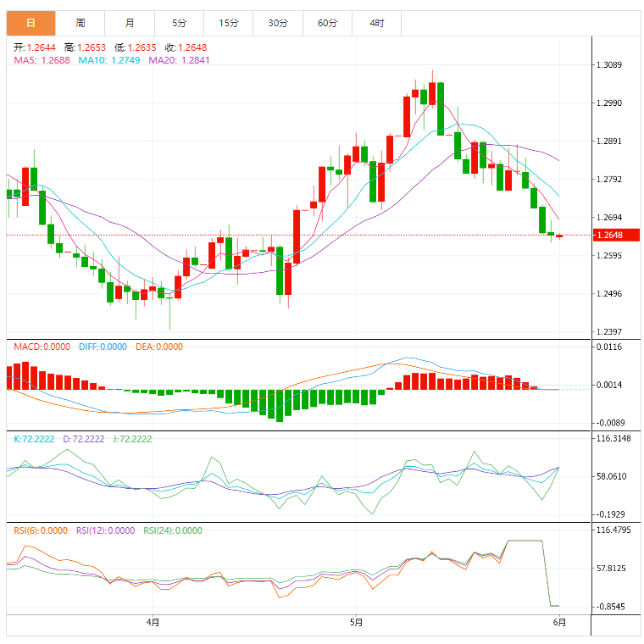Image resolution: width=644 pixels, height=644 pixels.
Task: Click the 1.2397 price axis label
Action: point(609,332)
